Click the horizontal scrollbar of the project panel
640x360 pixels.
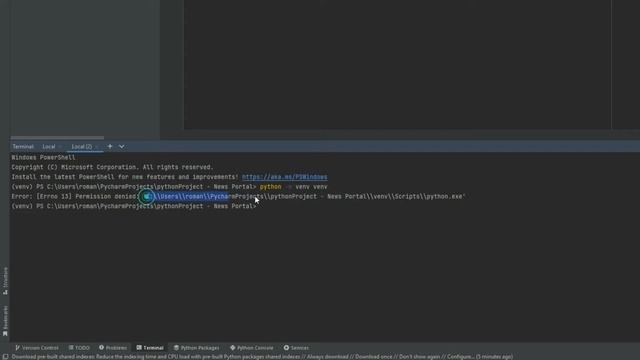(57, 138)
